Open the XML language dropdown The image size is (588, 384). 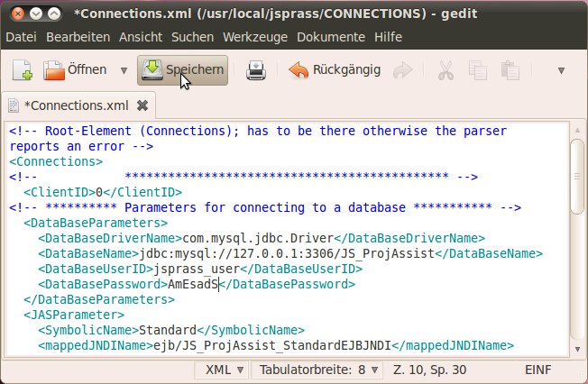click(223, 370)
